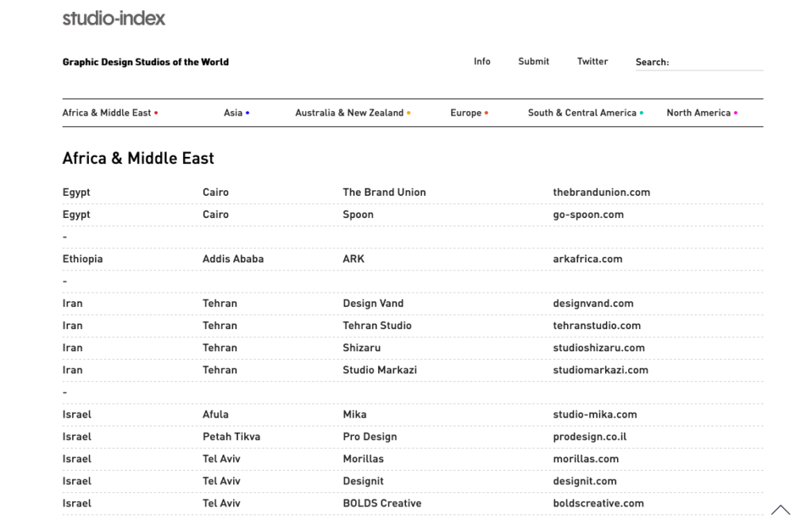Click the studiomarkazi.com link
Viewport: 812px width, 520px height.
click(x=600, y=370)
